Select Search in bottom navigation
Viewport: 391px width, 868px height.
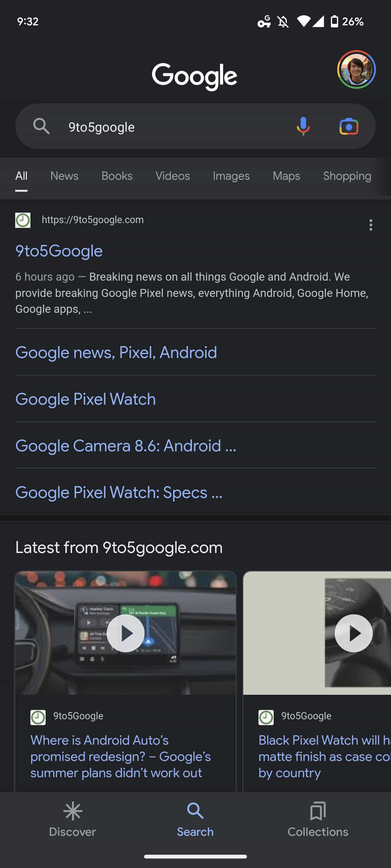point(195,820)
